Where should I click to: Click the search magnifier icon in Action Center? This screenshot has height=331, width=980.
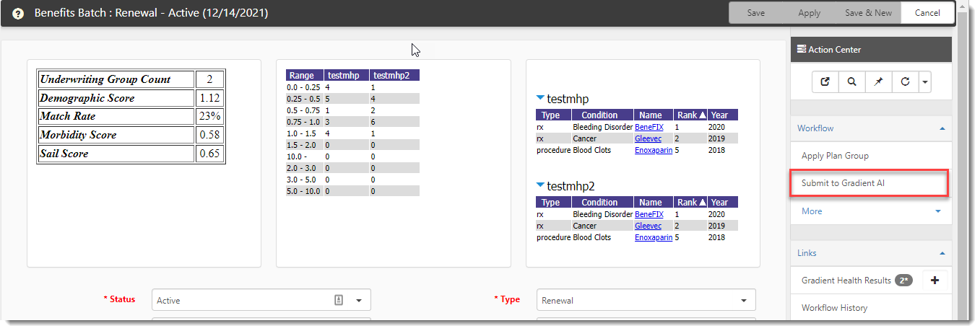point(852,82)
